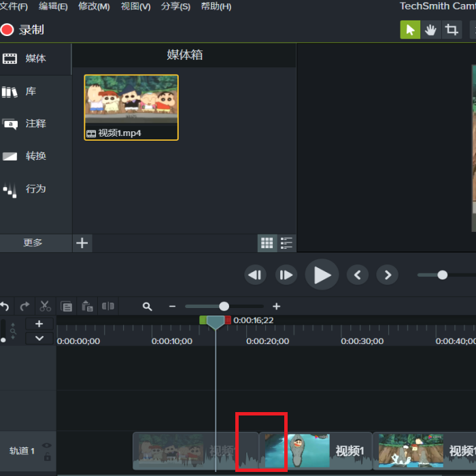Click the timeline zoom magnifier icon
This screenshot has width=476, height=476.
point(148,306)
